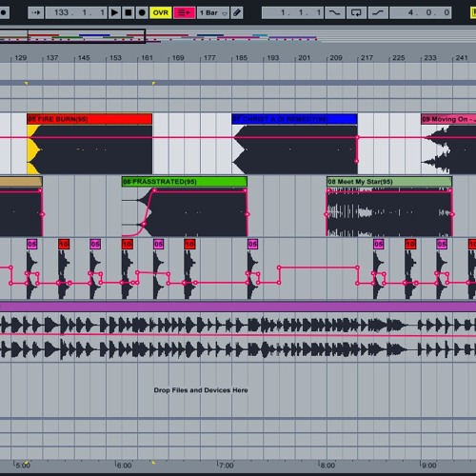Image resolution: width=476 pixels, height=476 pixels.
Task: Select the small 10 clip at bar 229
Action: coord(410,244)
